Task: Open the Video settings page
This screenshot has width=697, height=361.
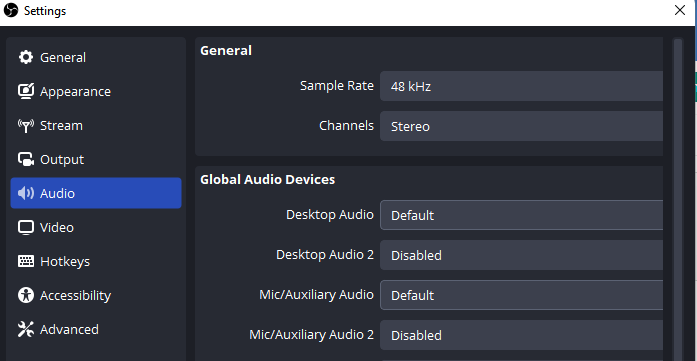Action: tap(96, 227)
